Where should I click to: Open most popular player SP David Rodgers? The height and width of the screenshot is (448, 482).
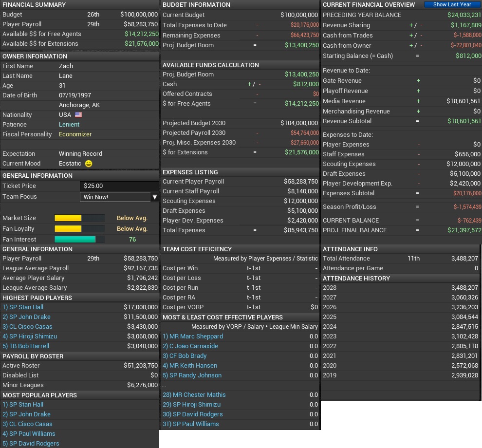pyautogui.click(x=31, y=444)
